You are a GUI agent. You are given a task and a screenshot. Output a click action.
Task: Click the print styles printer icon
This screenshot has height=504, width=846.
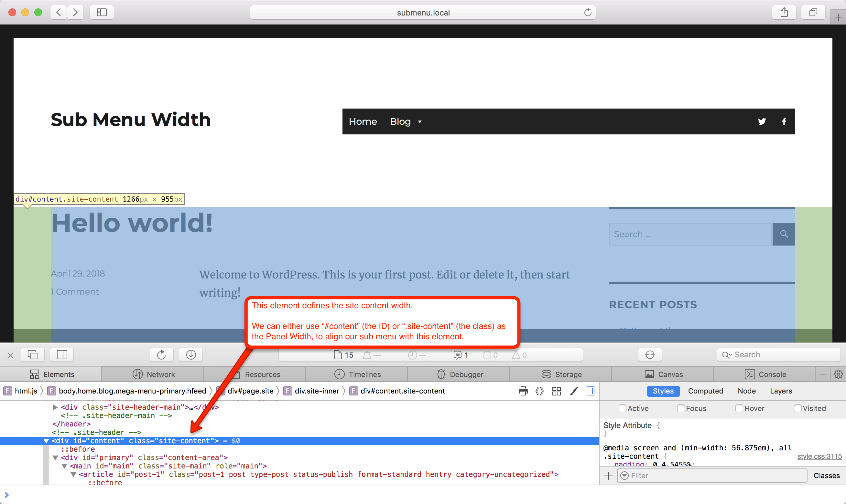(x=523, y=391)
